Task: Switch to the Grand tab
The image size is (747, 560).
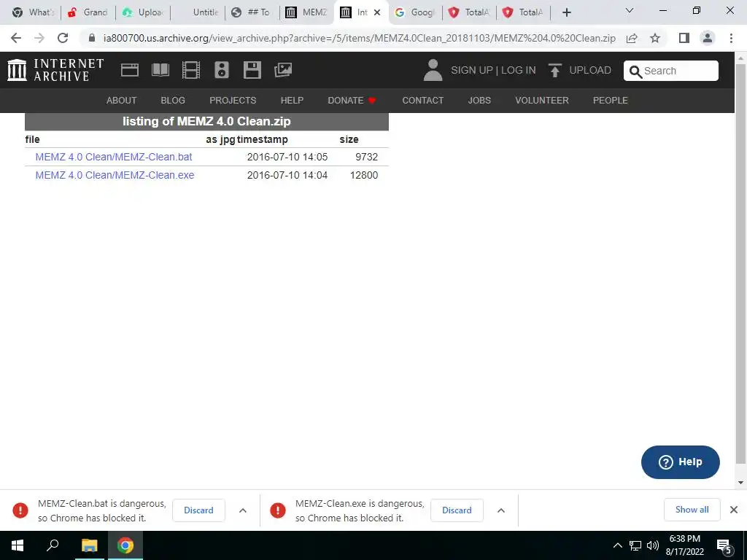Action: 88,12
